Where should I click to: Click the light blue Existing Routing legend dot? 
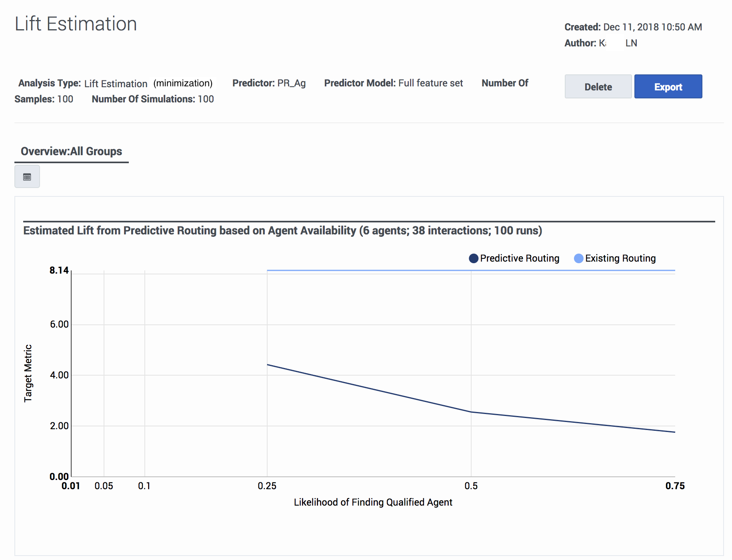click(578, 258)
